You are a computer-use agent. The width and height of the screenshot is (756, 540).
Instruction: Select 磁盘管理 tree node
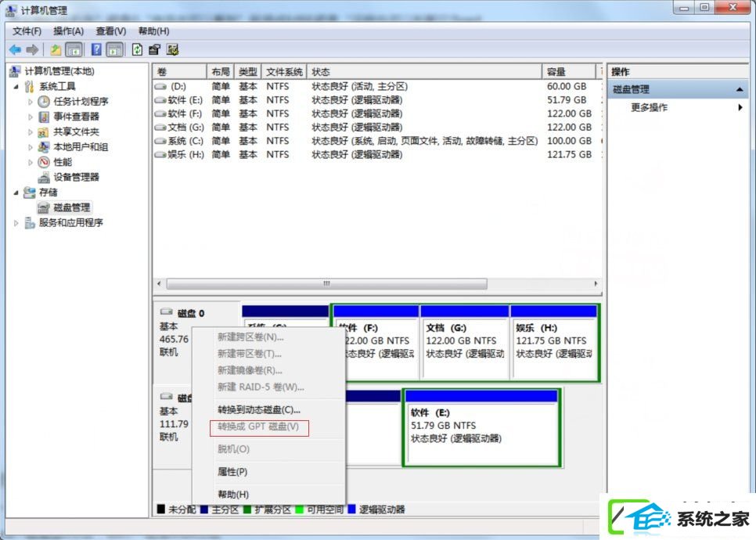pos(71,207)
